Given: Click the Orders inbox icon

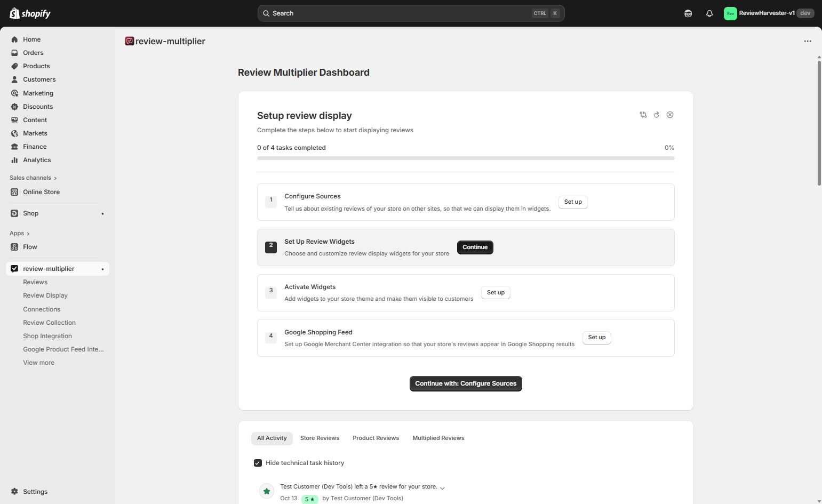Looking at the screenshot, I should pyautogui.click(x=14, y=53).
